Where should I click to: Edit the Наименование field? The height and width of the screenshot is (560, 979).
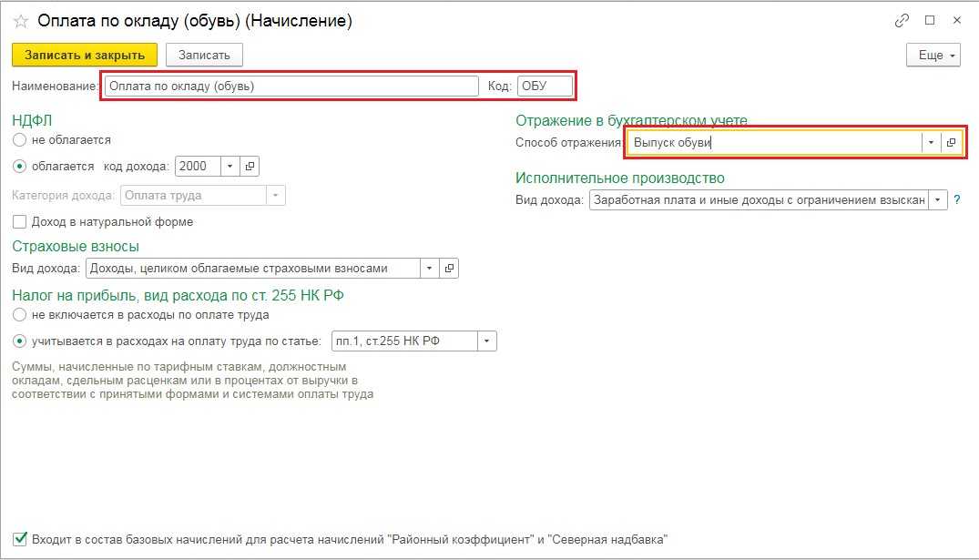tap(291, 87)
